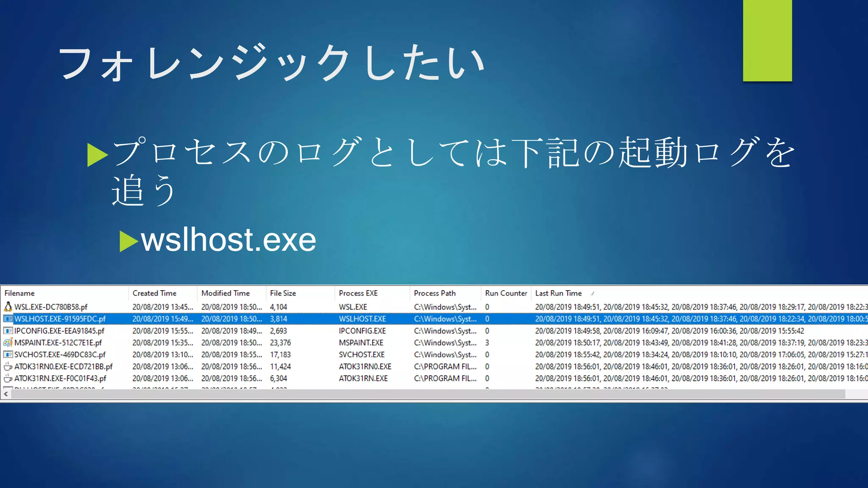Click Process EXE cell IPCONFIG.EXE
Viewport: 868px width, 488px height.
coord(362,330)
